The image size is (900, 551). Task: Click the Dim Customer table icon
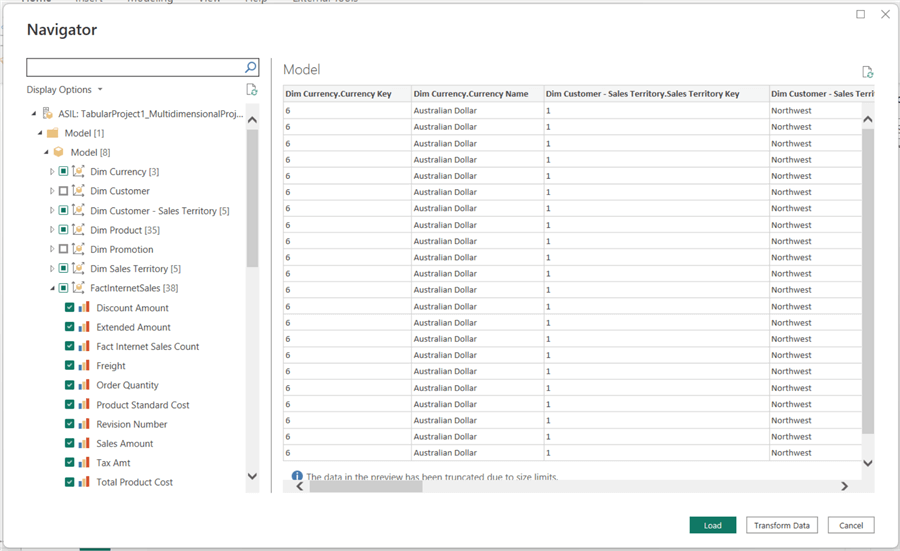point(78,191)
